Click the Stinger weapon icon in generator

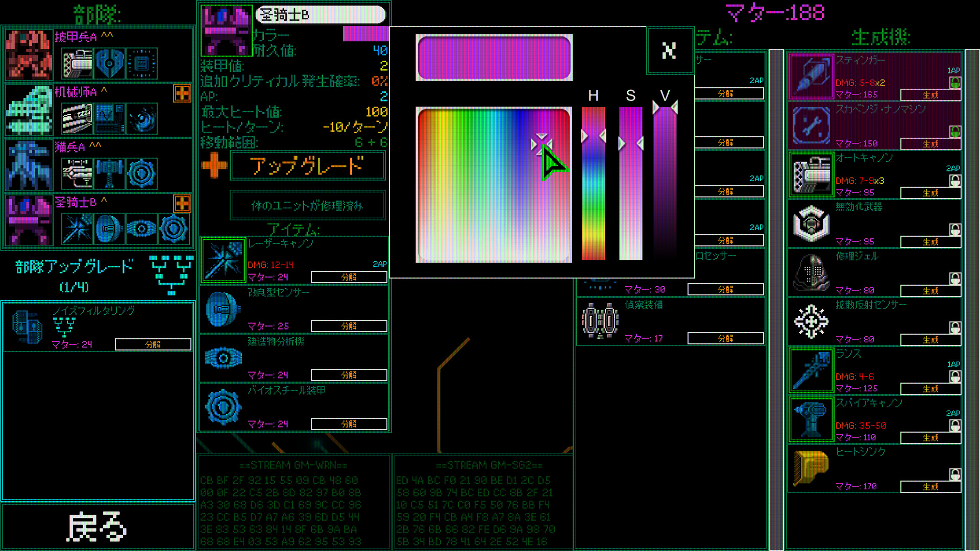pos(811,77)
